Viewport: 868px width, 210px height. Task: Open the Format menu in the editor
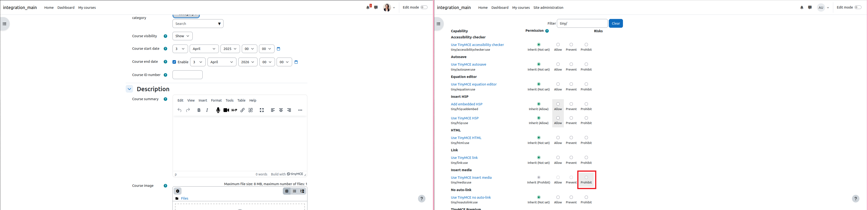click(216, 100)
